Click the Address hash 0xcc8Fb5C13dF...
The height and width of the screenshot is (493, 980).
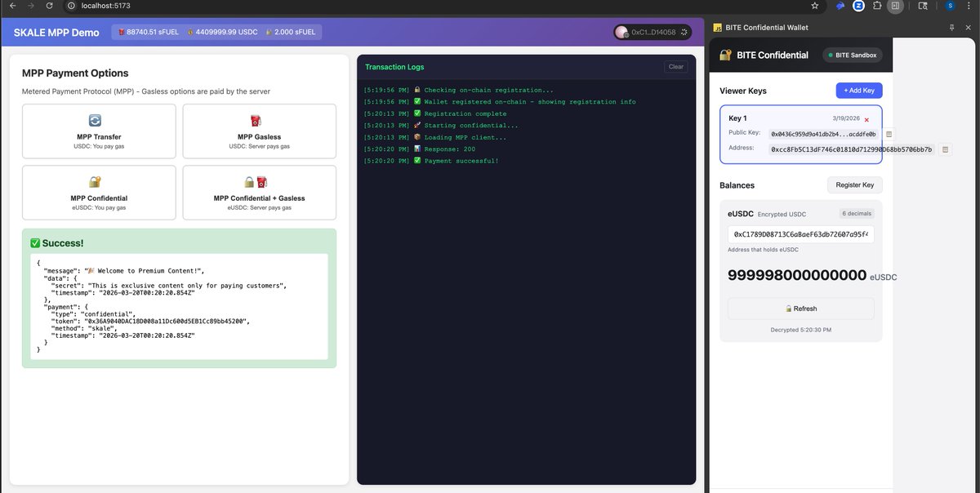(852, 149)
